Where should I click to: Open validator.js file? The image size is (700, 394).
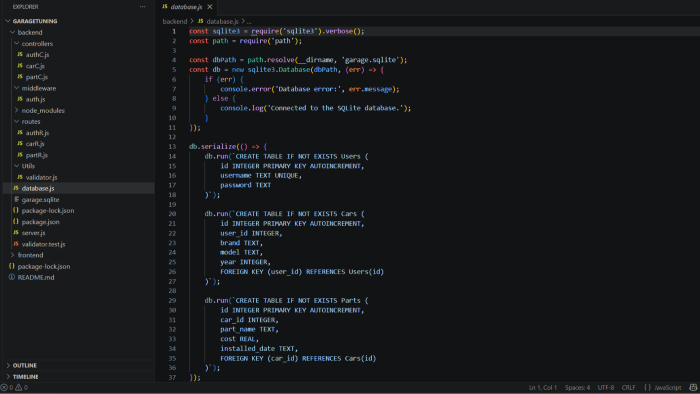click(x=42, y=177)
